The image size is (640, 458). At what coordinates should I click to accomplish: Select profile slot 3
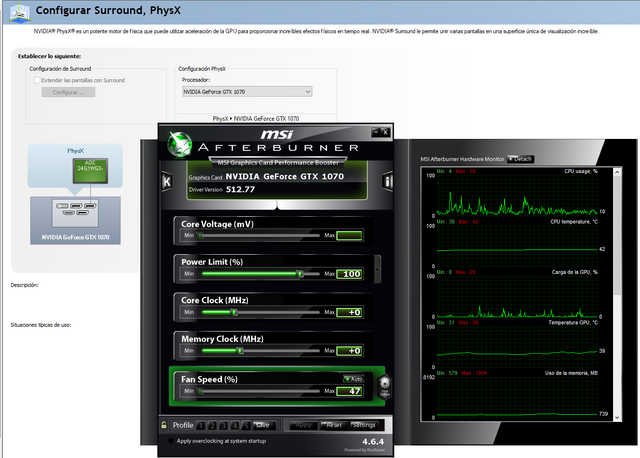pyautogui.click(x=224, y=425)
